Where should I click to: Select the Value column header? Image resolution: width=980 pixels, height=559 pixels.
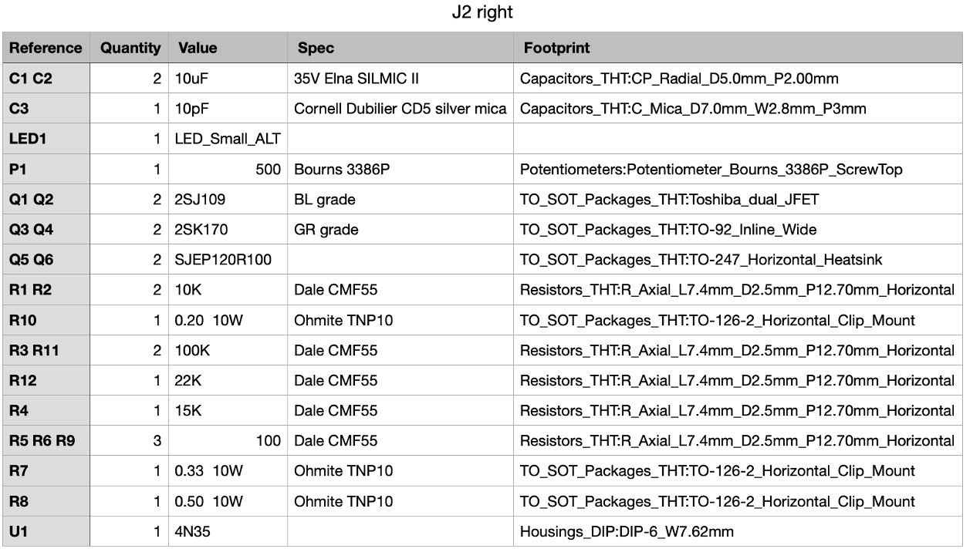click(228, 48)
